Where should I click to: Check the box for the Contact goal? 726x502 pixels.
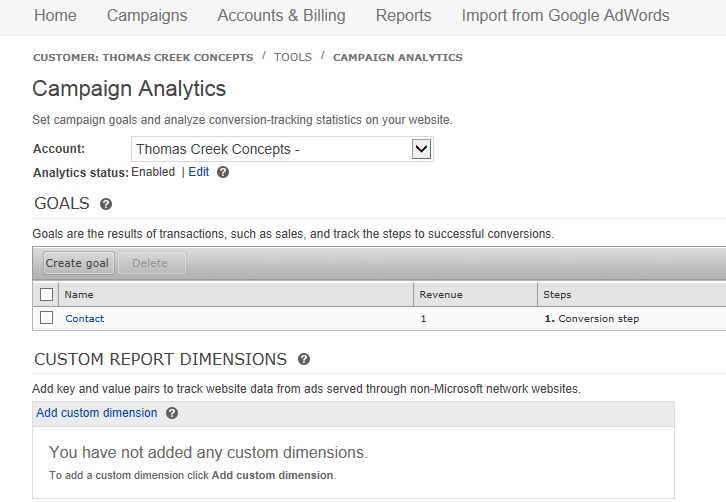click(46, 318)
